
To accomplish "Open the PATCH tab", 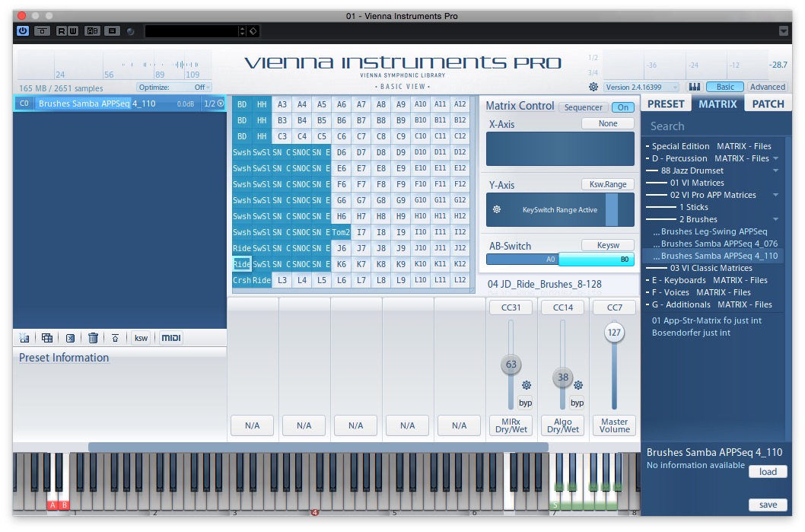I will tap(768, 104).
